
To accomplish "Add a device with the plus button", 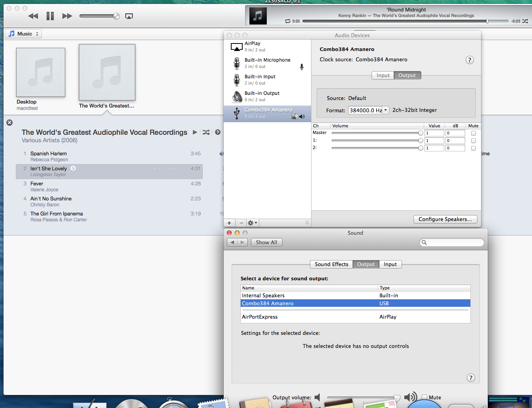I will (x=229, y=223).
